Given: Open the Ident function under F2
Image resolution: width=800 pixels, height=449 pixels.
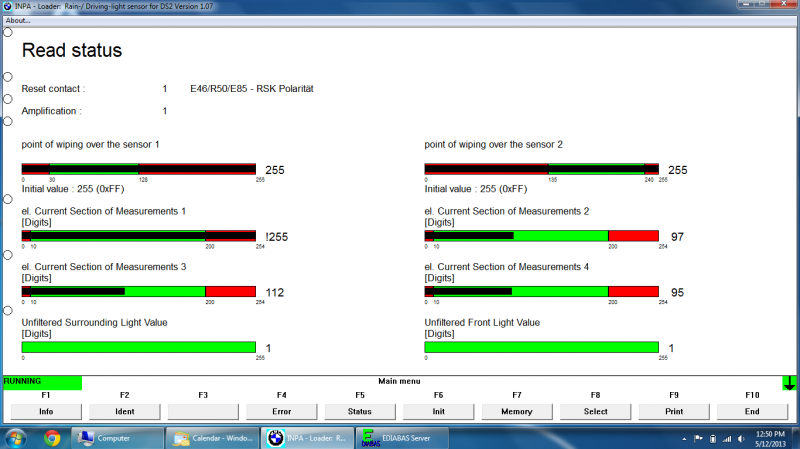Looking at the screenshot, I should 124,411.
